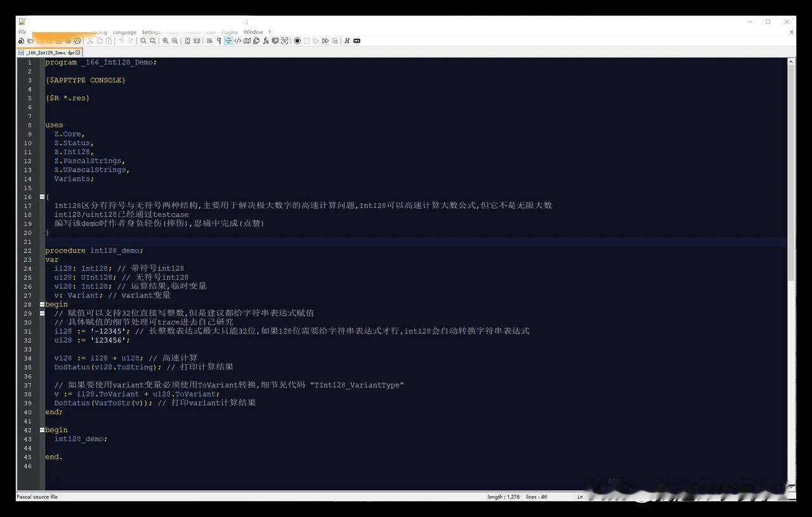Toggle the Word Wrap icon
This screenshot has width=812, height=517.
click(209, 41)
